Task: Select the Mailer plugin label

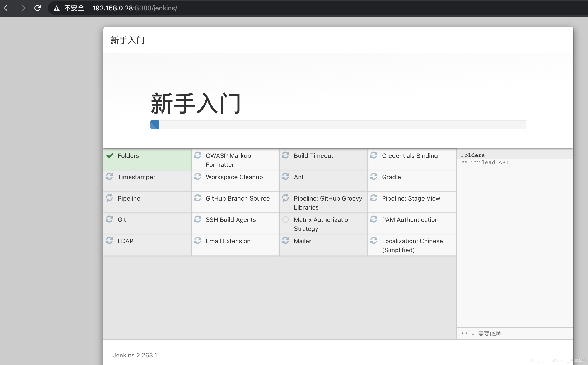Action: pos(302,241)
